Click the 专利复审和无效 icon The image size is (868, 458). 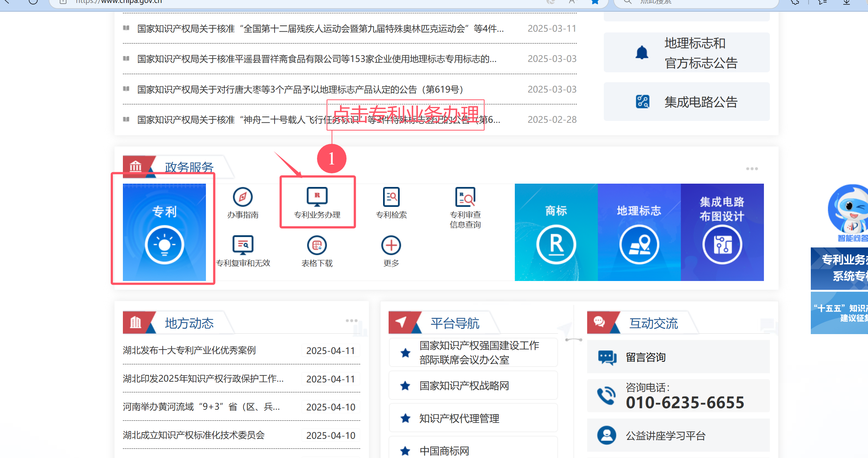pos(243,245)
